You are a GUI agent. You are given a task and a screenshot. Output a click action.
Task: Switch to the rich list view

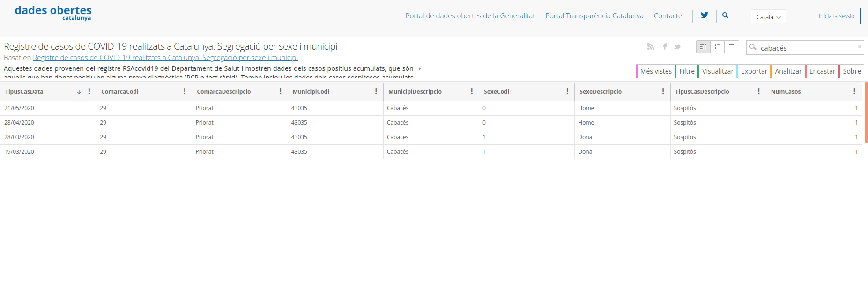coord(717,47)
